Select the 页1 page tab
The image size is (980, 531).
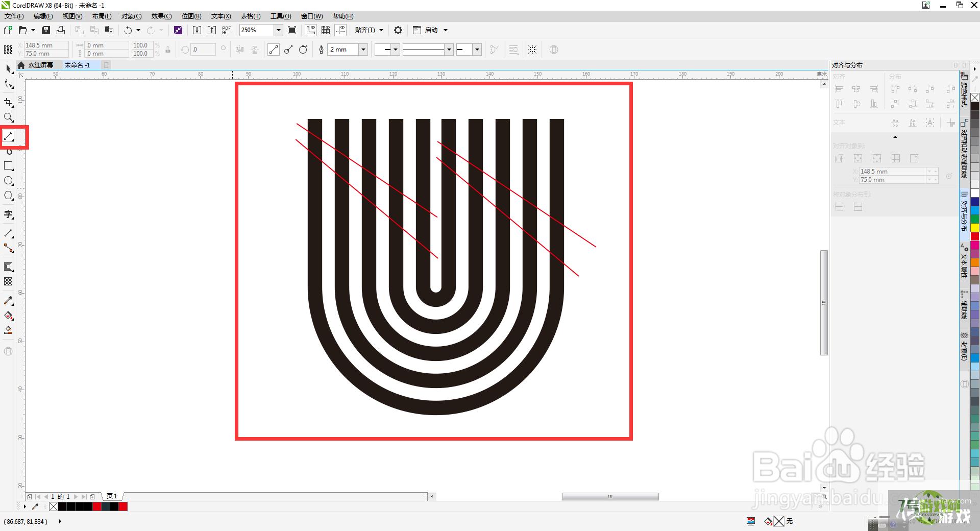coord(112,496)
